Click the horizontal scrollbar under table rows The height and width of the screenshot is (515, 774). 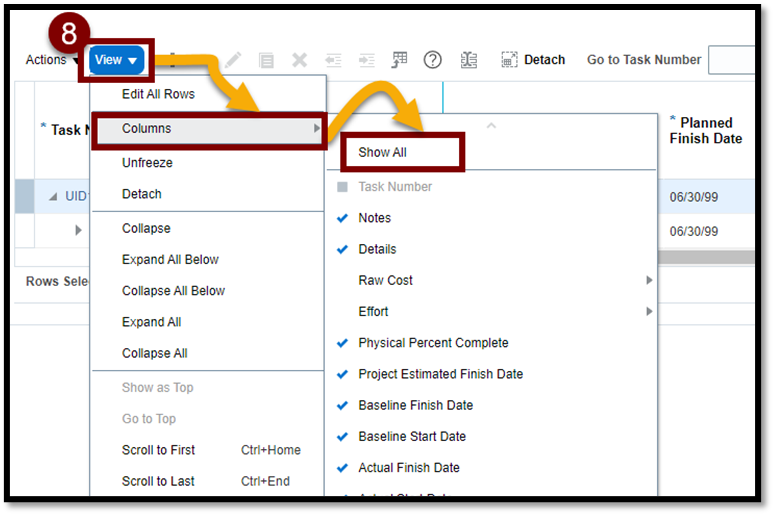pos(705,257)
